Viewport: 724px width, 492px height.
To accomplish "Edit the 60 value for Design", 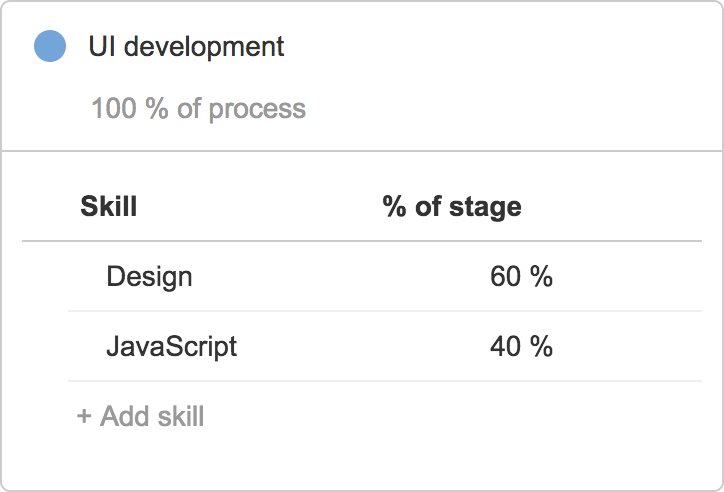I will [x=506, y=276].
